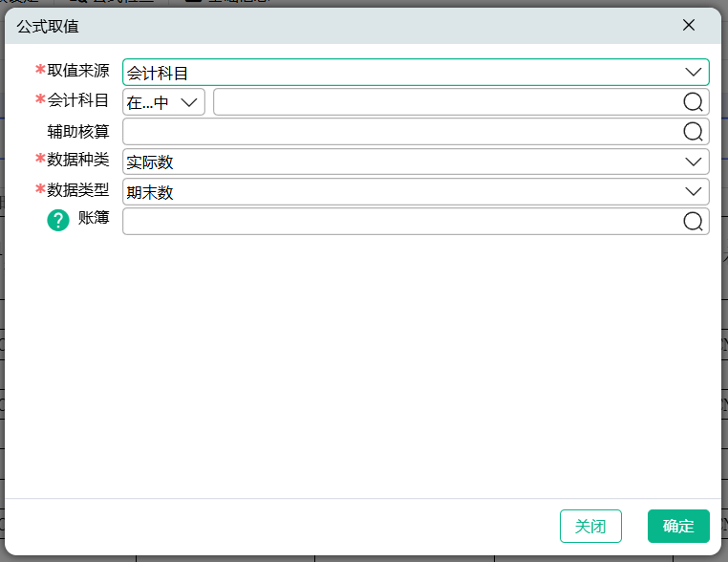
Task: Click the 确定 button
Action: 678,526
